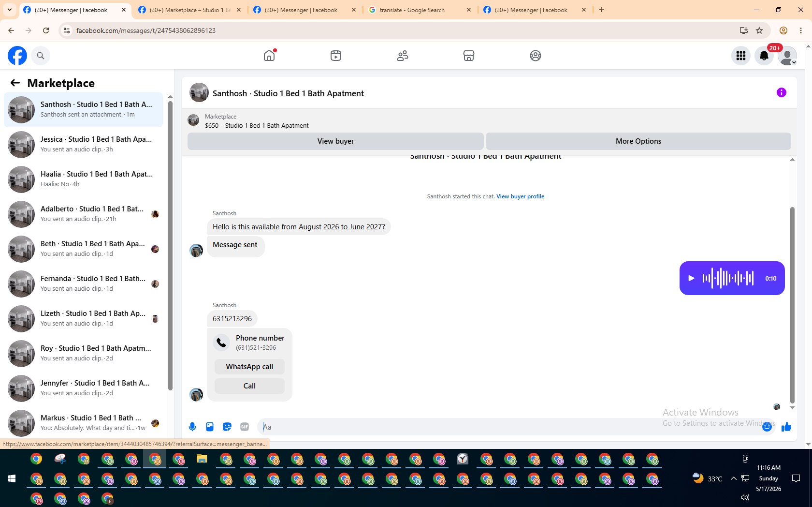Open More Options for this listing

[x=638, y=141]
